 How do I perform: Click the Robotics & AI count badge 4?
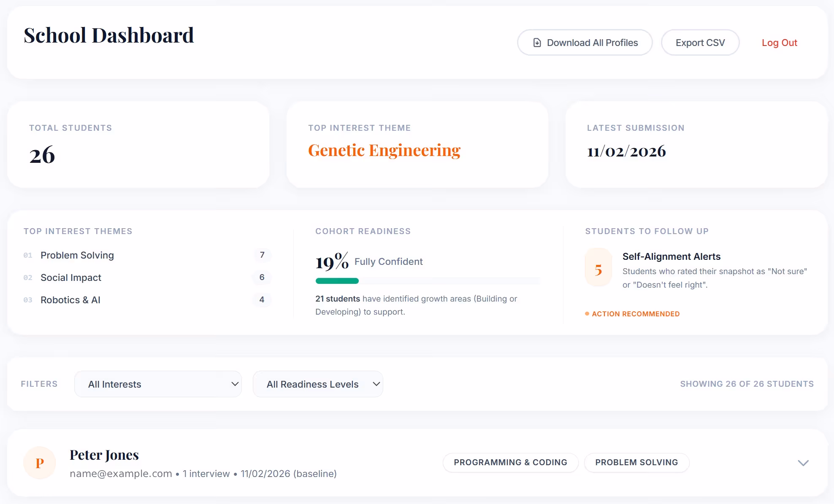point(262,299)
